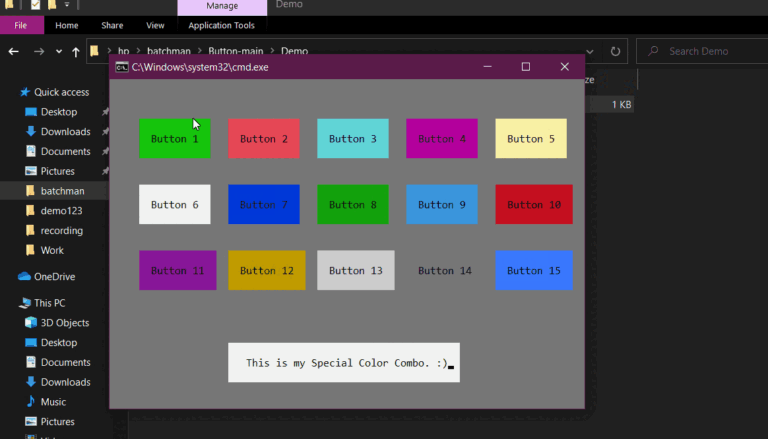The image size is (768, 439).
Task: Refresh the Demo folder view
Action: (x=615, y=51)
